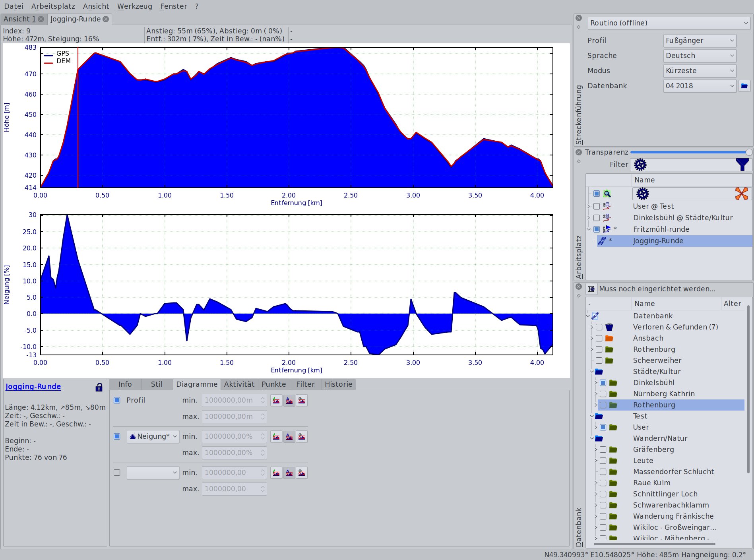The height and width of the screenshot is (560, 754).
Task: Click the lock icon next to Jogging-Runde
Action: pos(99,386)
